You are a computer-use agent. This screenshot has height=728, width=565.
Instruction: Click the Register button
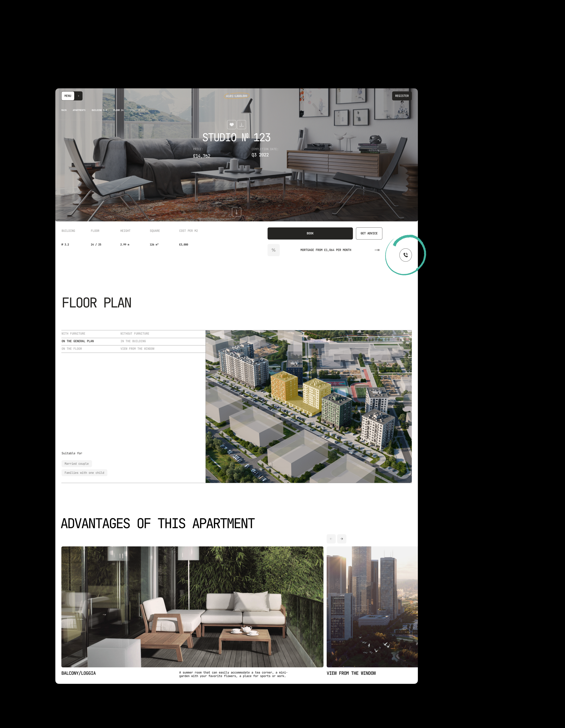(402, 96)
